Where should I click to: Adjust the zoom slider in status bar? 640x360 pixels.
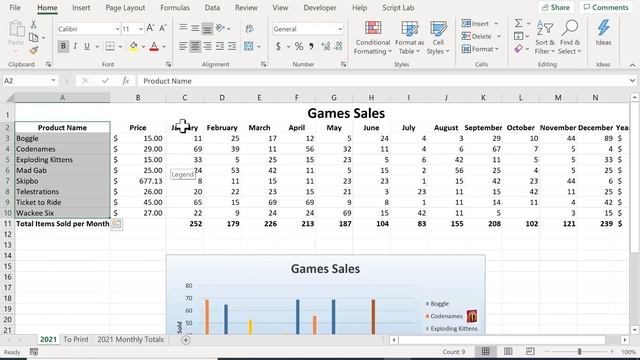click(579, 351)
